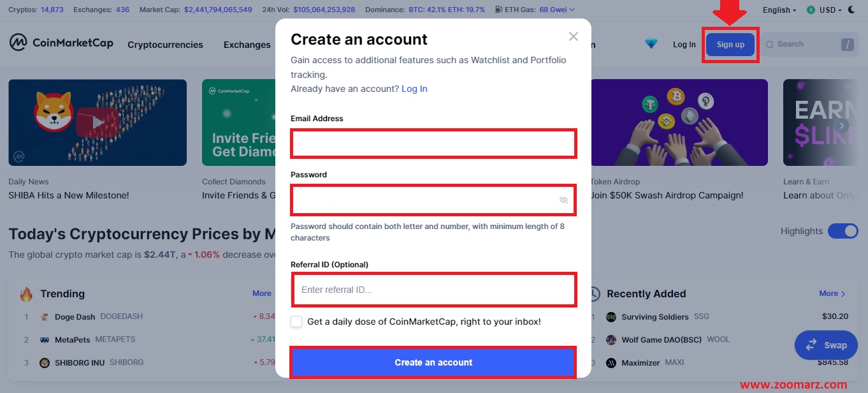The image size is (868, 393).
Task: Click the Shiba video play thumbnail
Action: click(98, 122)
